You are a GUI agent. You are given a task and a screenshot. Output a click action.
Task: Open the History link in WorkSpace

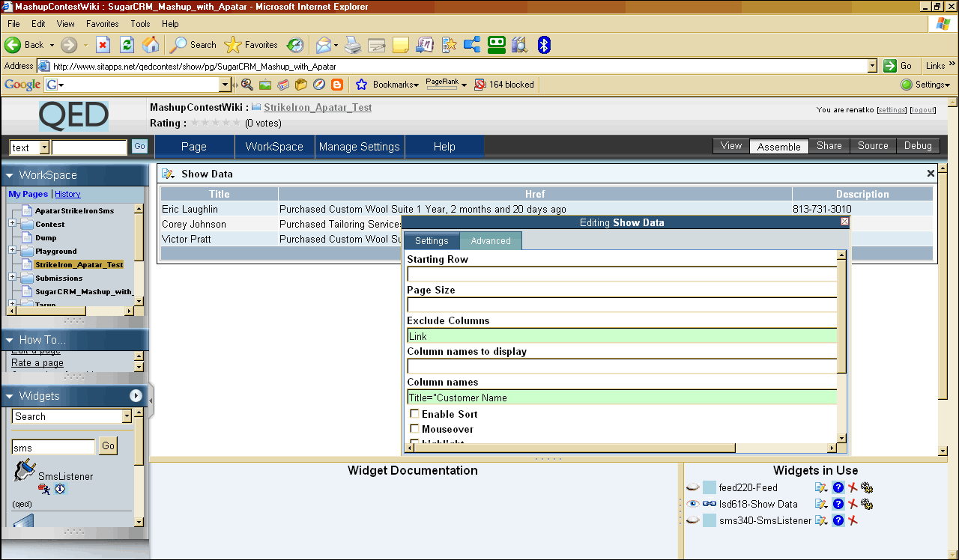tap(67, 194)
